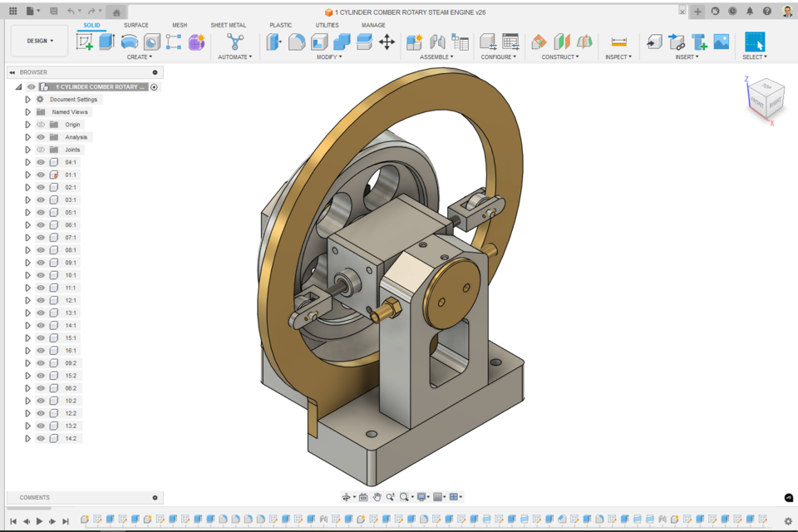Switch to the SHEET METAL tab
The image size is (798, 532).
[228, 25]
